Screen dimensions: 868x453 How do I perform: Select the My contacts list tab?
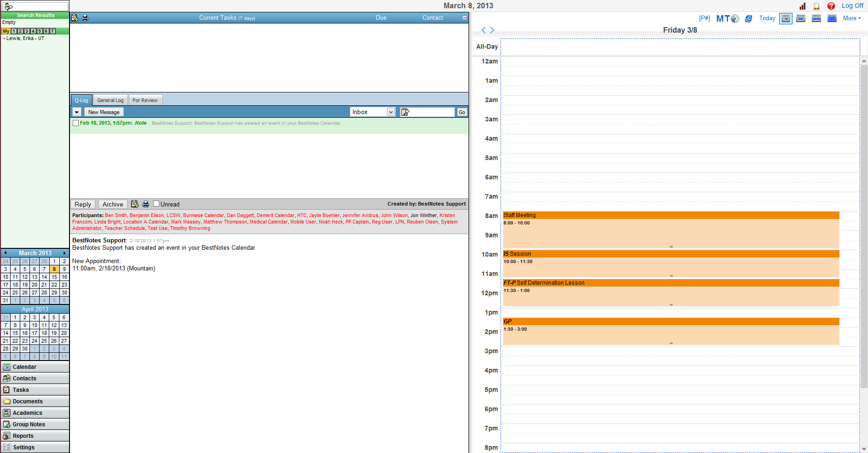[x=6, y=31]
